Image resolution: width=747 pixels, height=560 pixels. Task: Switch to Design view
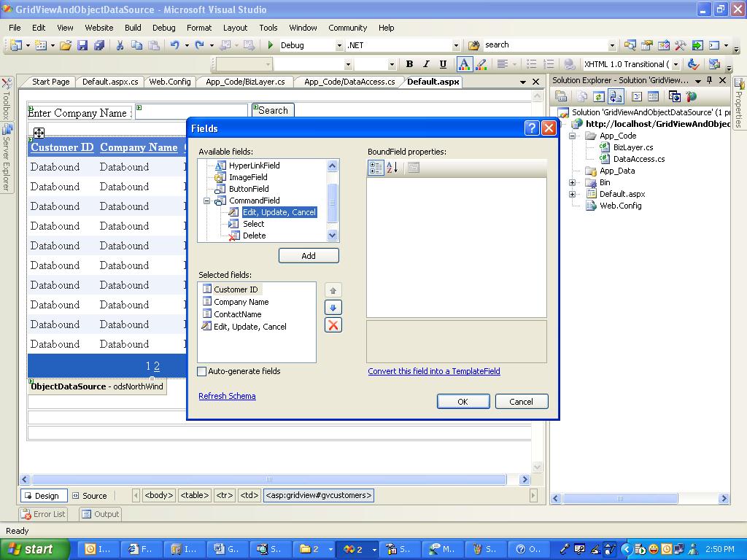pos(44,496)
